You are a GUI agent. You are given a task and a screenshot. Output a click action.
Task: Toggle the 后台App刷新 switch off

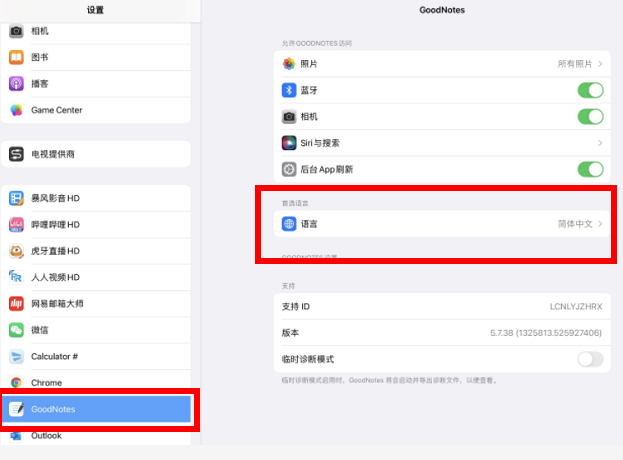(x=590, y=169)
